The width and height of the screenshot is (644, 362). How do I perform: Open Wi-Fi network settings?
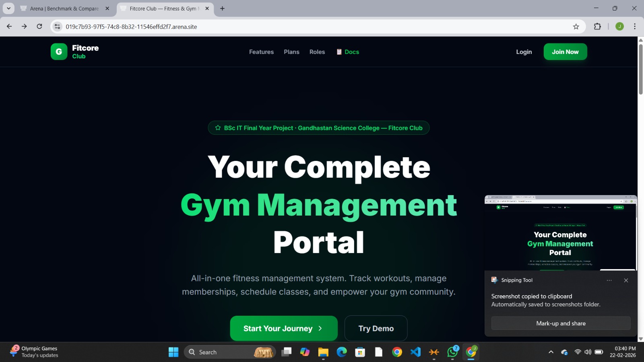[578, 352]
